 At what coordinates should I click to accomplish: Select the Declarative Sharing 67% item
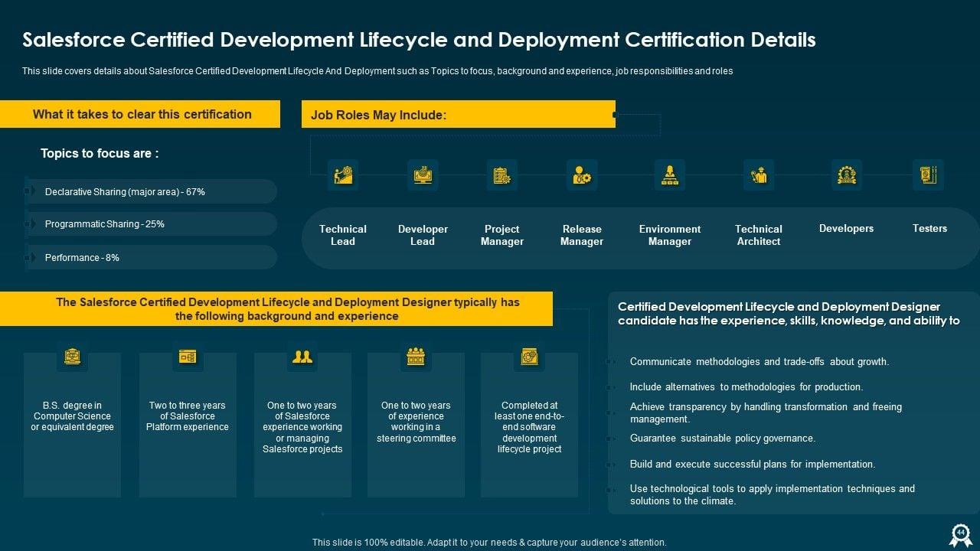pyautogui.click(x=125, y=192)
